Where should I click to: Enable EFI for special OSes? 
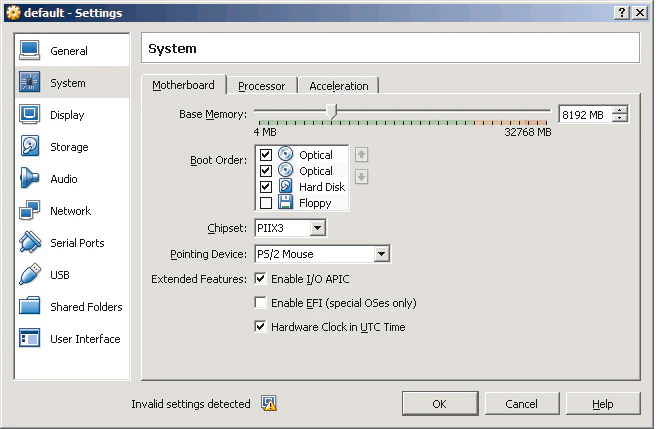click(261, 303)
